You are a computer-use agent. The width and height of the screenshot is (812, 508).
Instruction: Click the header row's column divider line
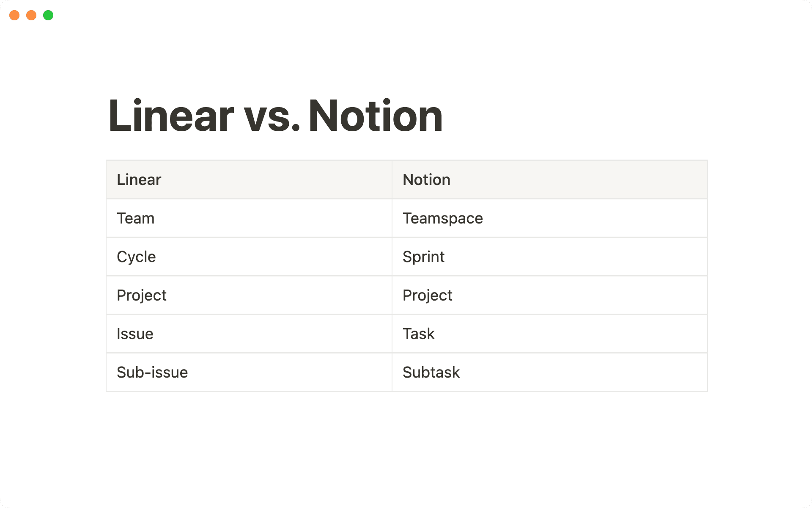392,180
